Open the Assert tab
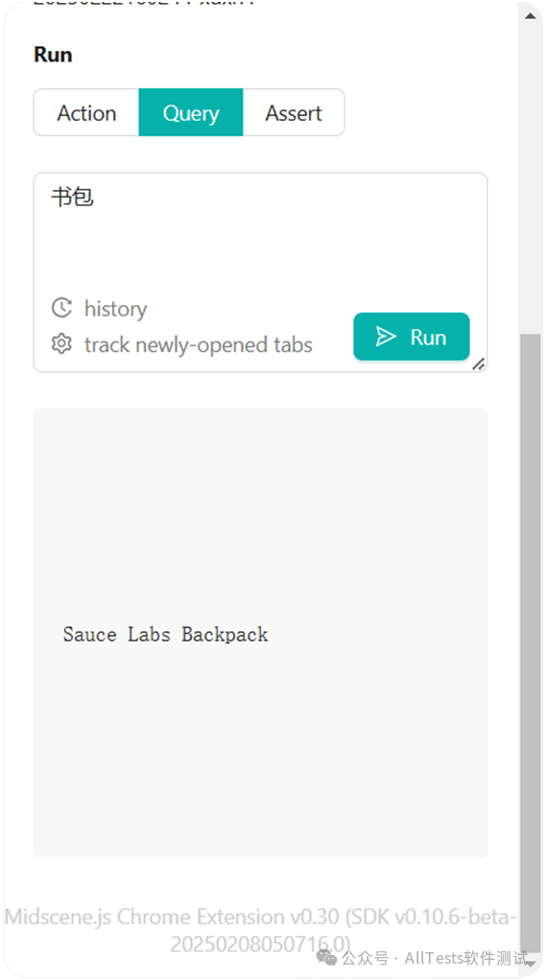Viewport: 545px width, 980px height. click(294, 112)
